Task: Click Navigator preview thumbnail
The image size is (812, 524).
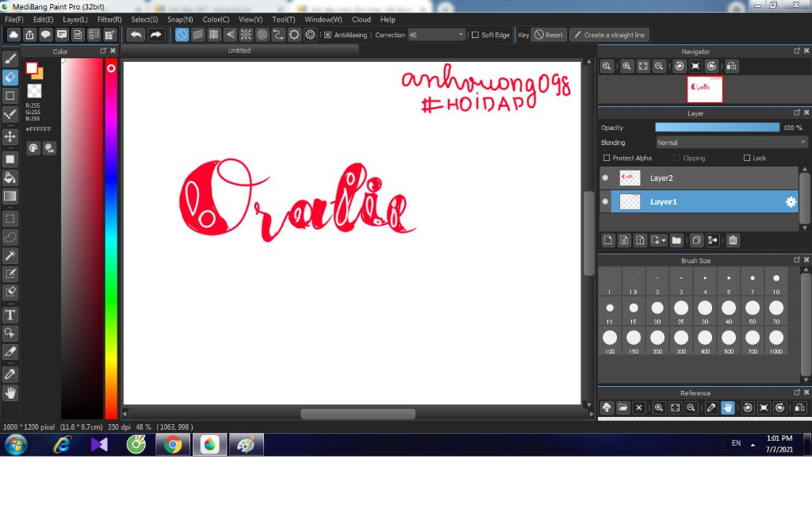Action: click(704, 89)
